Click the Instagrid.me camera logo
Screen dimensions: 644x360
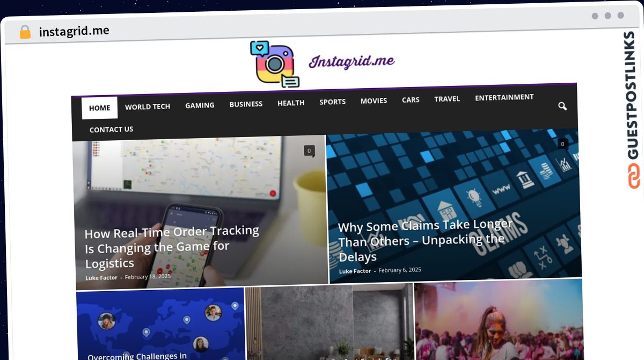275,64
